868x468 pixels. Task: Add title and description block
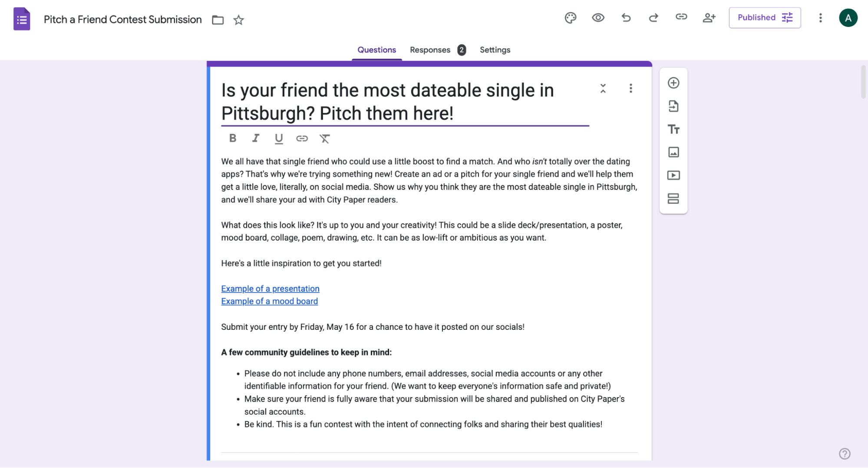click(x=673, y=129)
